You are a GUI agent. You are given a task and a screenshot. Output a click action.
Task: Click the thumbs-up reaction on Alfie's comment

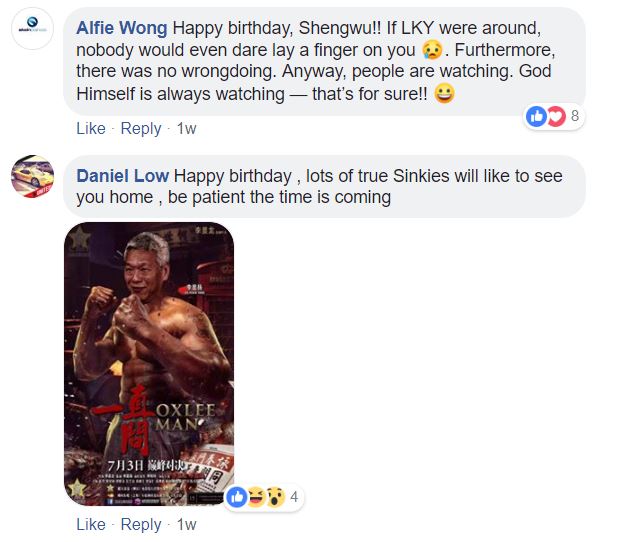tap(536, 116)
